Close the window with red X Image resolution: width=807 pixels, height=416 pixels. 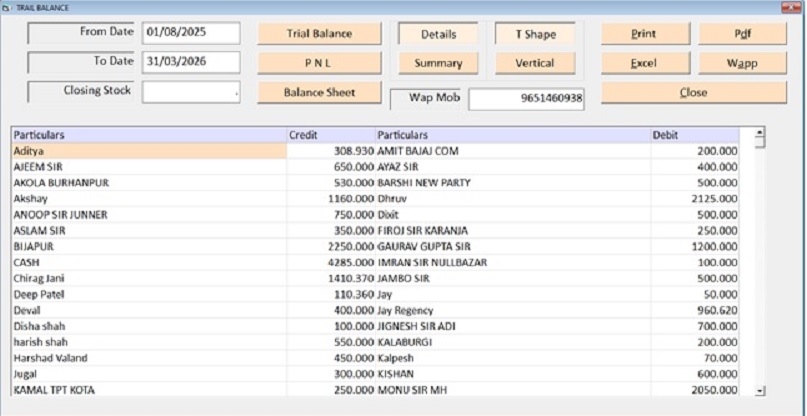[x=791, y=7]
